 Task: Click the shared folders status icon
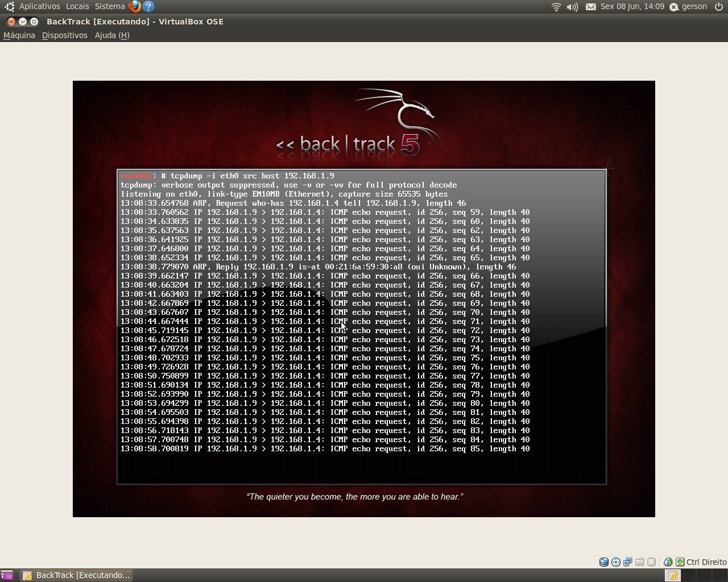coord(640,562)
